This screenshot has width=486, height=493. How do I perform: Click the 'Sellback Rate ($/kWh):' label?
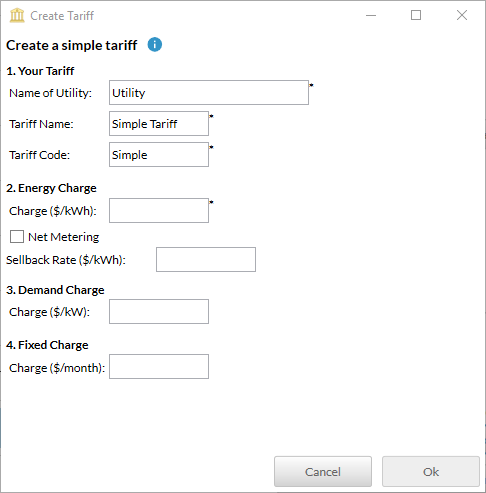click(66, 260)
